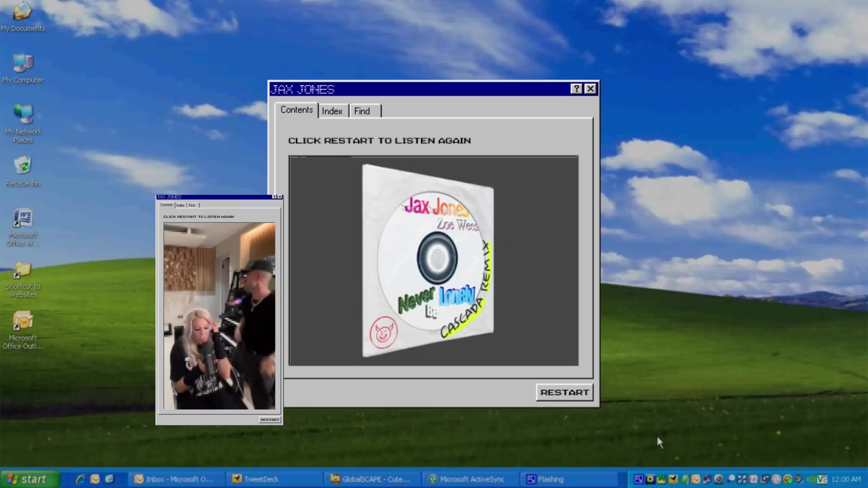Select the Index tab in large window

point(332,111)
